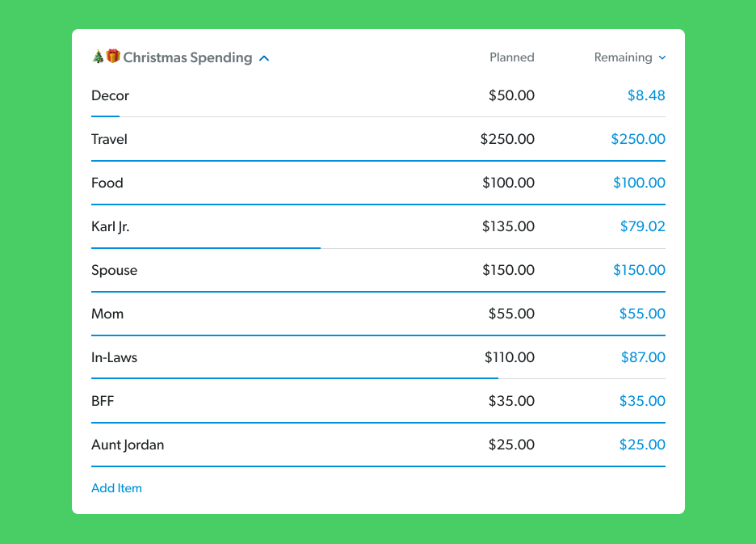Click the $150.00 remaining for Spouse
Viewport: 756px width, 544px height.
(639, 270)
